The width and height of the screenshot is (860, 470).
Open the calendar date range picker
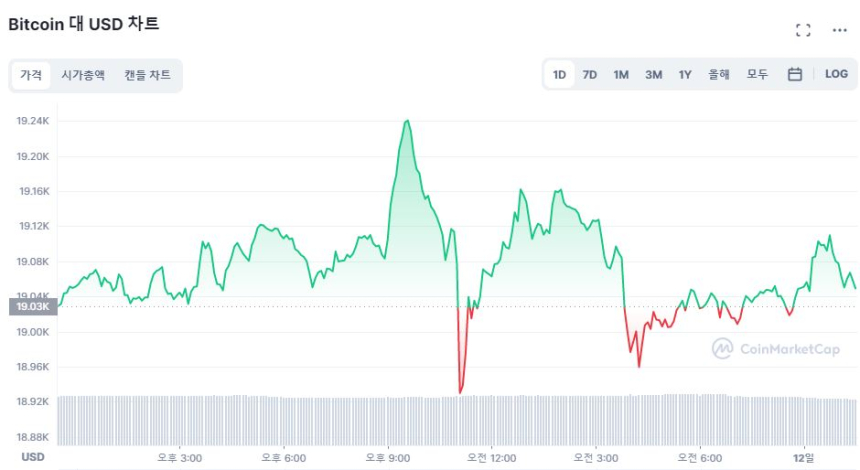tap(795, 74)
